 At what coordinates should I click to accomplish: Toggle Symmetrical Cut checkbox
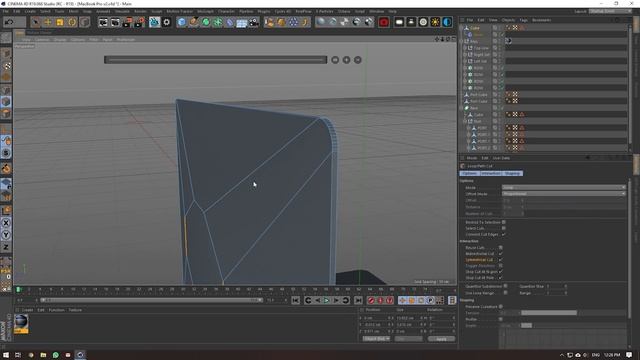pos(500,260)
